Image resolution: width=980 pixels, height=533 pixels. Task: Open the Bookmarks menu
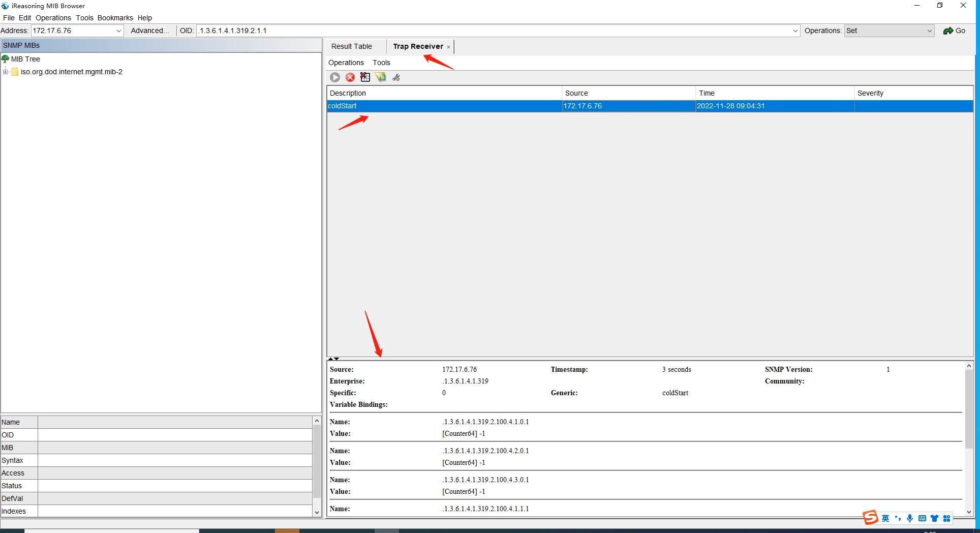pos(115,18)
